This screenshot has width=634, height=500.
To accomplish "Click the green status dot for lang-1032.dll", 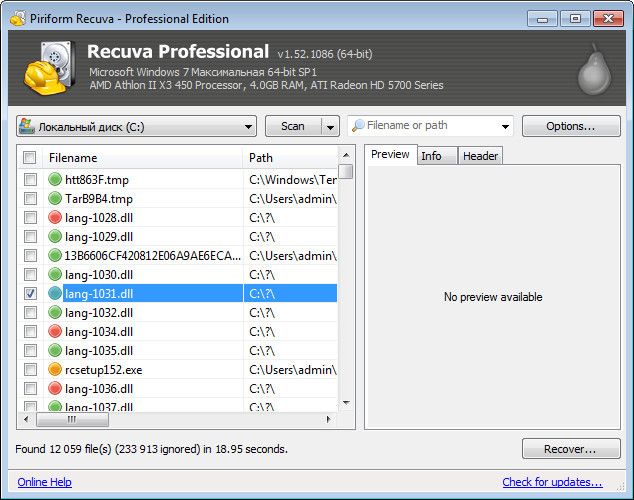I will coord(55,312).
